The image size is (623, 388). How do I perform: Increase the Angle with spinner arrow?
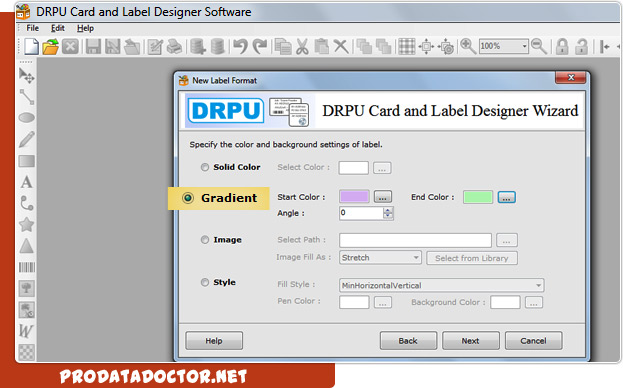tap(388, 210)
